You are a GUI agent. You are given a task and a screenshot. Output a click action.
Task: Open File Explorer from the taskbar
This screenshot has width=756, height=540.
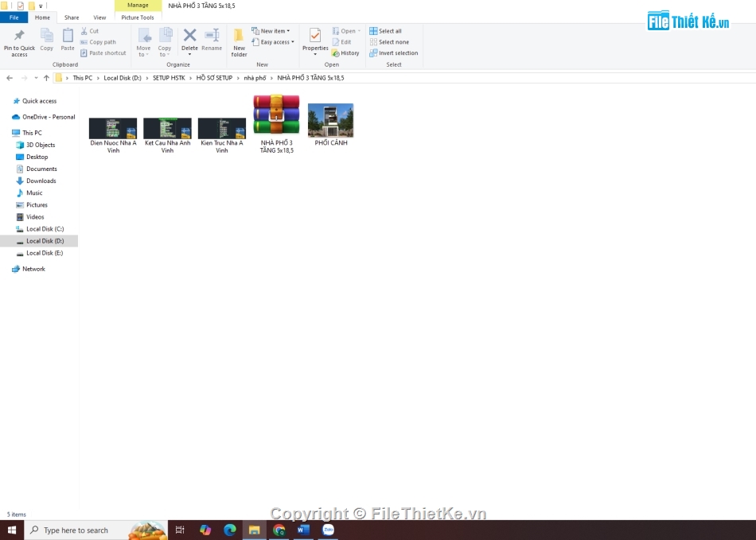pyautogui.click(x=255, y=530)
